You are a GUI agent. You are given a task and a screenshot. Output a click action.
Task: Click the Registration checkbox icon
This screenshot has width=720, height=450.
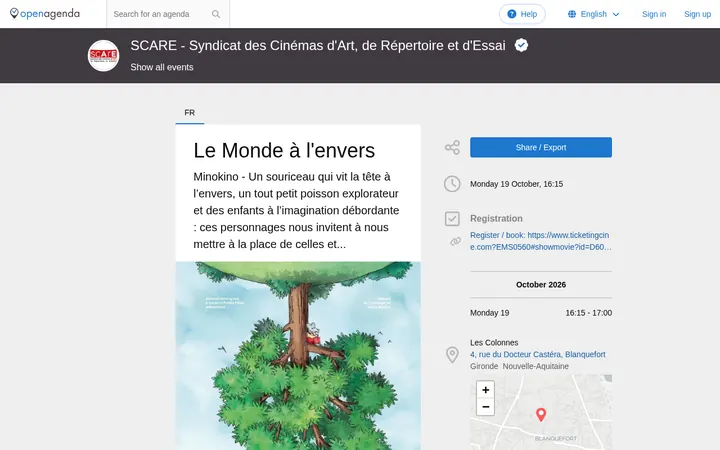click(452, 219)
